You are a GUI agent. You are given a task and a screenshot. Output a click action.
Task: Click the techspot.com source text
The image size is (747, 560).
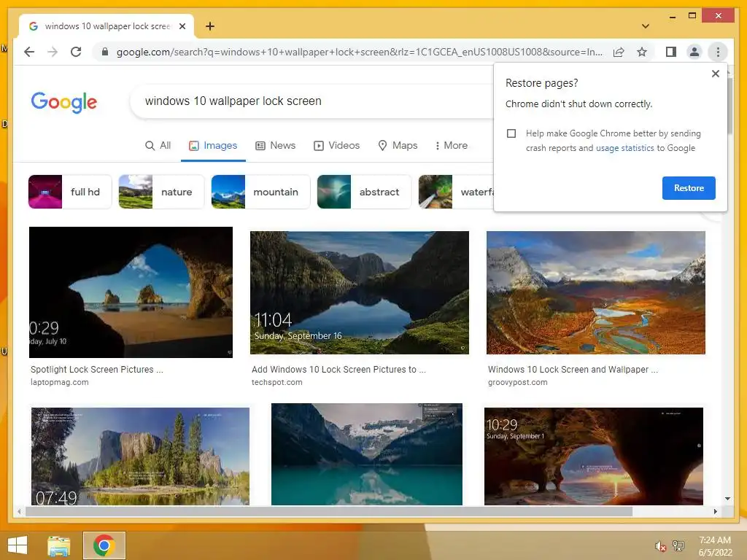tap(276, 382)
